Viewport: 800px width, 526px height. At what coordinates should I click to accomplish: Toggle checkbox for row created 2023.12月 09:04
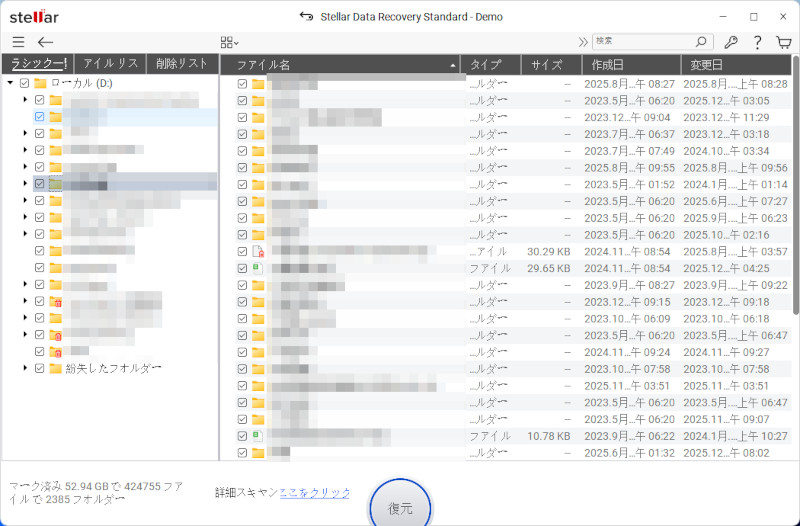(242, 117)
